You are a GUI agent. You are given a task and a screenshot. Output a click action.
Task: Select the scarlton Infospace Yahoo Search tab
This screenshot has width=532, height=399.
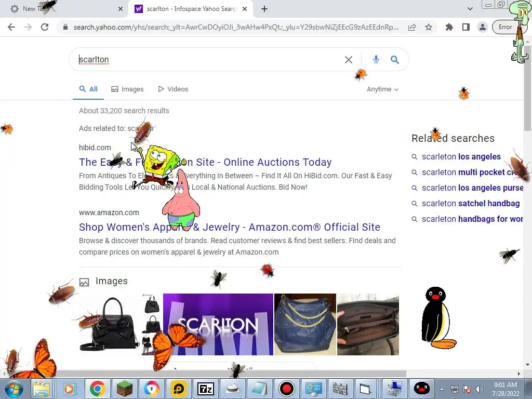click(x=190, y=9)
